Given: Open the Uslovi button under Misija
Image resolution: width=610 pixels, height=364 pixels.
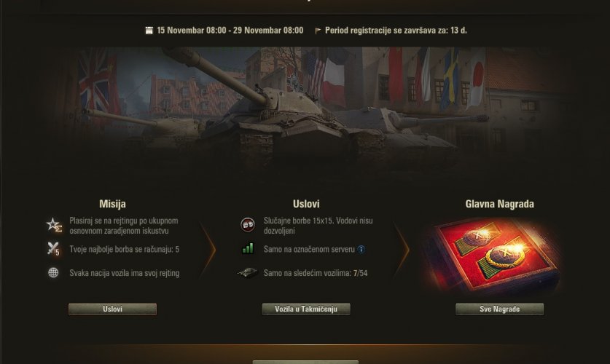Looking at the screenshot, I should tap(112, 309).
